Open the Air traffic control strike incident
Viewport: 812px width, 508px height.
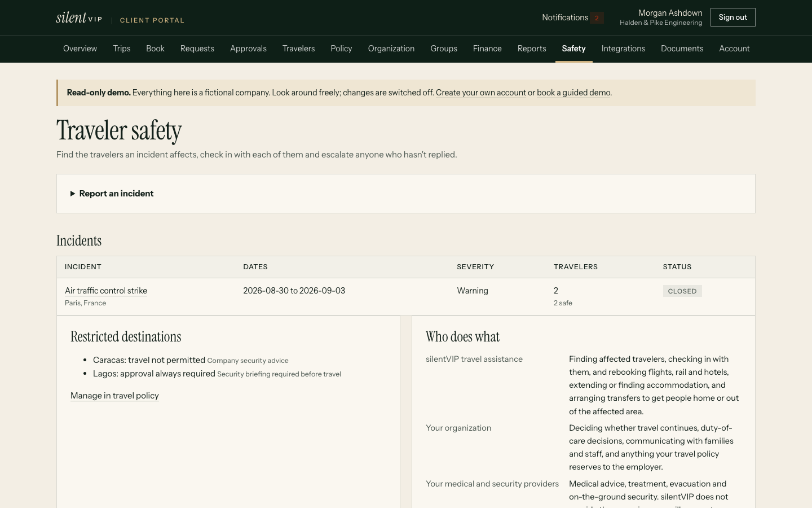point(106,291)
